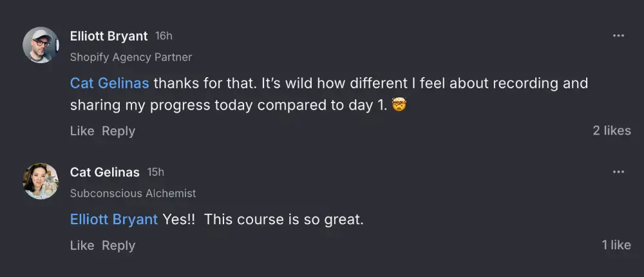Viewport: 644px width, 277px height.
Task: Click the 15h timestamp
Action: tap(156, 172)
